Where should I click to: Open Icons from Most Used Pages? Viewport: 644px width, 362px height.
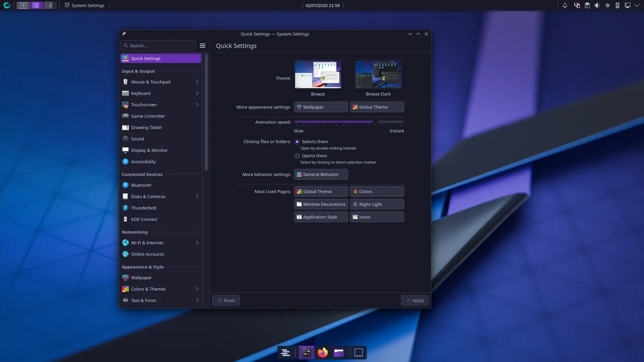(x=377, y=217)
